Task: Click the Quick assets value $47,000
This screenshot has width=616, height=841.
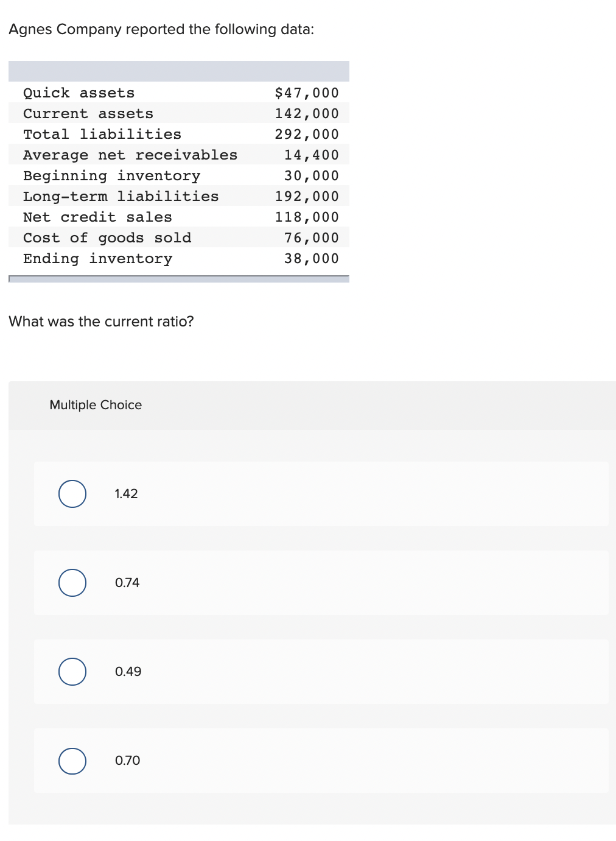Action: pyautogui.click(x=307, y=93)
